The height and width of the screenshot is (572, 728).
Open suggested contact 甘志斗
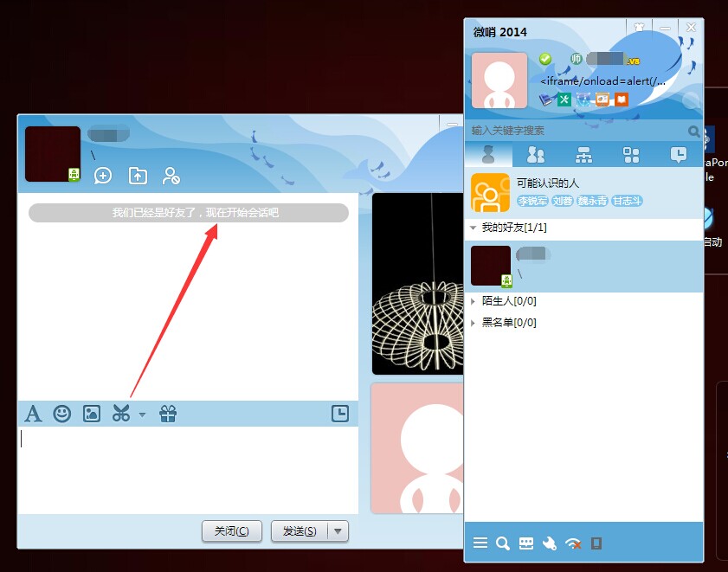click(627, 201)
